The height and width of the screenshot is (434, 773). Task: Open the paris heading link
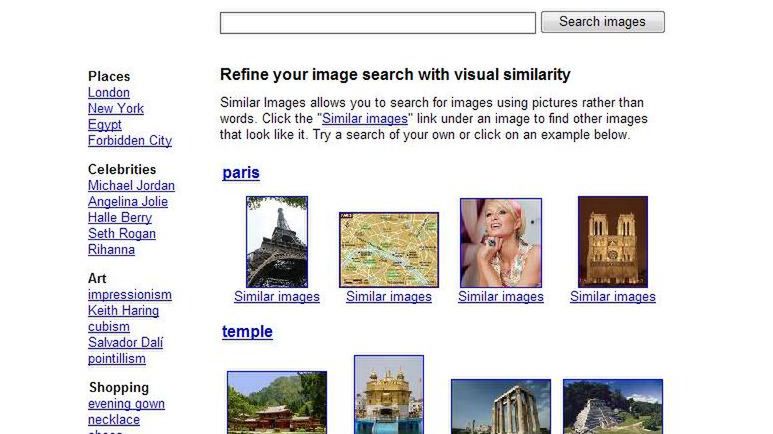point(241,173)
